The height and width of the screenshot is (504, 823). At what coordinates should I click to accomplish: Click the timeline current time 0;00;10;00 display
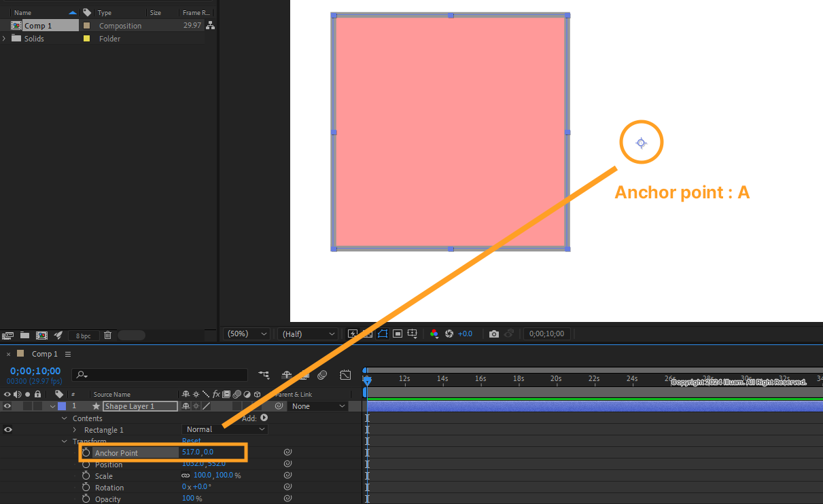(x=35, y=372)
